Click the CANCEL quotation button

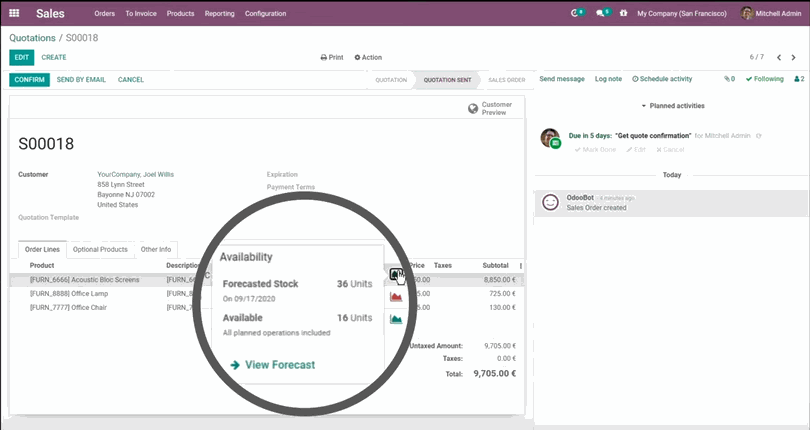point(131,80)
